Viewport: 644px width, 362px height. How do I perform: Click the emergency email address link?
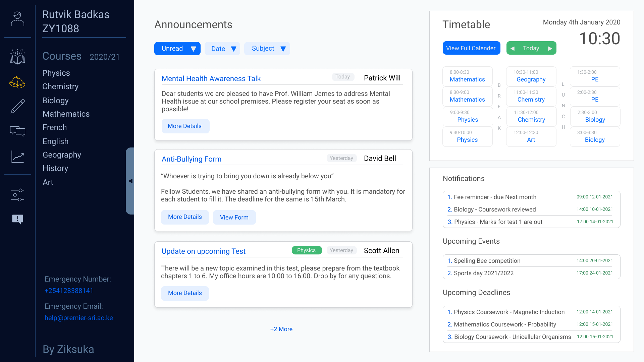coord(78,318)
